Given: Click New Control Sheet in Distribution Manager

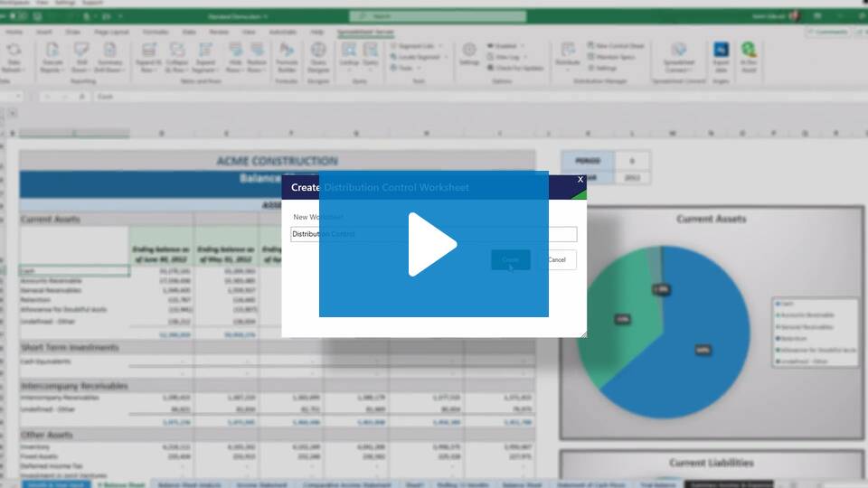Looking at the screenshot, I should click(616, 45).
